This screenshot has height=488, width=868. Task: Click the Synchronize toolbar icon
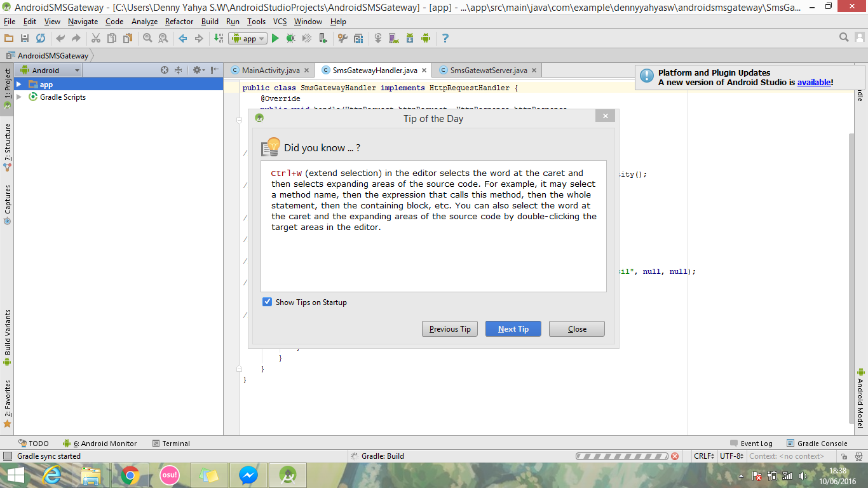[x=41, y=38]
